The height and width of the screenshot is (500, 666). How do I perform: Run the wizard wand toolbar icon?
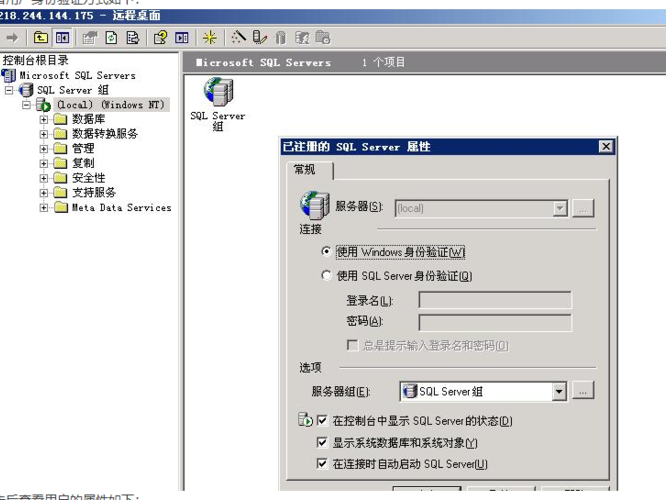coord(238,37)
